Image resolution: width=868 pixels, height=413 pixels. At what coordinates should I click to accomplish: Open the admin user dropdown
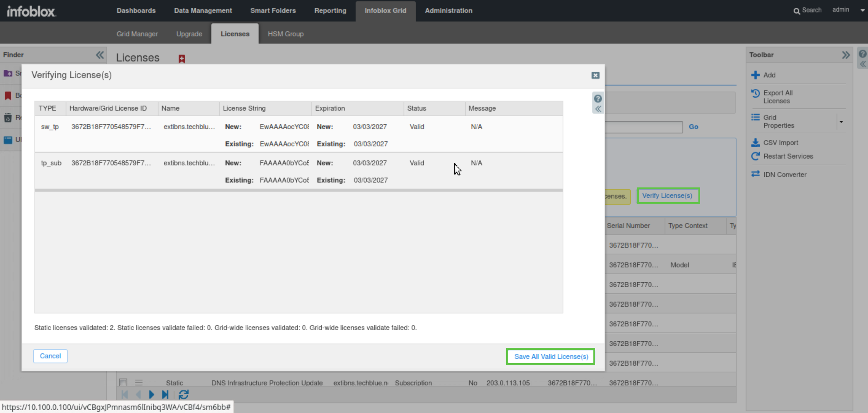(x=862, y=10)
